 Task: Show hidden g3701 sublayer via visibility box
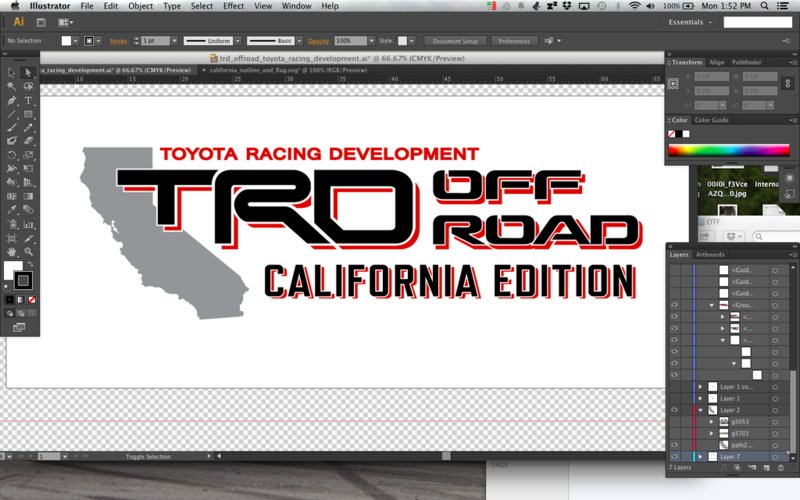point(674,433)
